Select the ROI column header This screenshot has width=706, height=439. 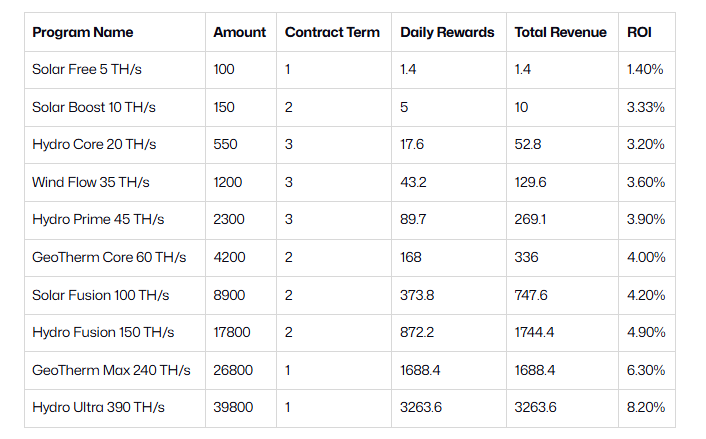(639, 32)
